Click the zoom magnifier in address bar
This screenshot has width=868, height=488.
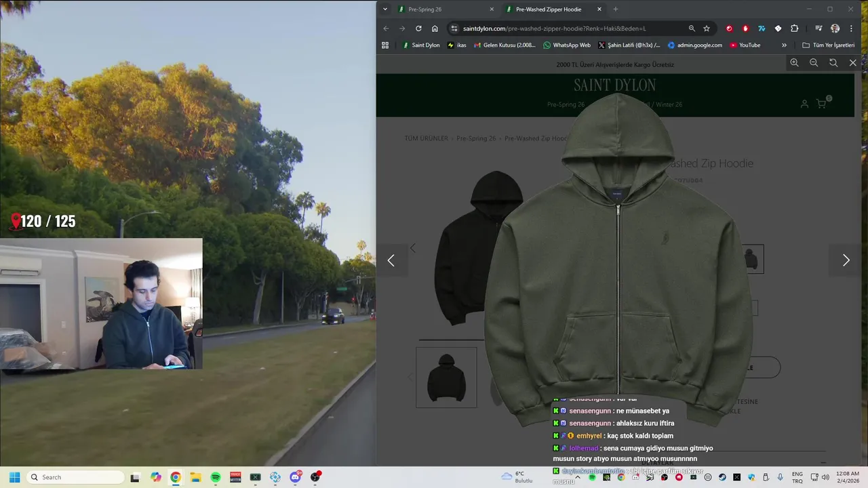coord(692,28)
